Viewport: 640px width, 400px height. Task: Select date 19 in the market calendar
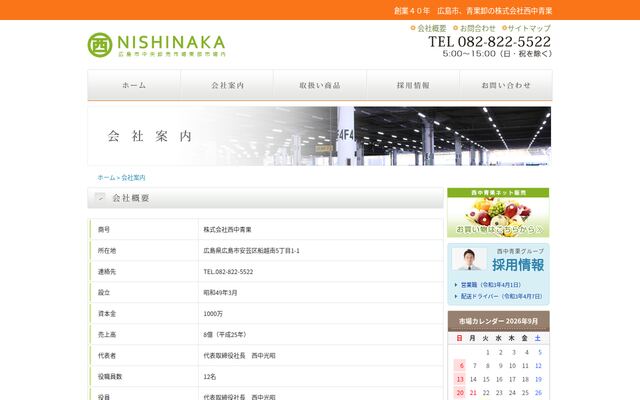click(538, 379)
